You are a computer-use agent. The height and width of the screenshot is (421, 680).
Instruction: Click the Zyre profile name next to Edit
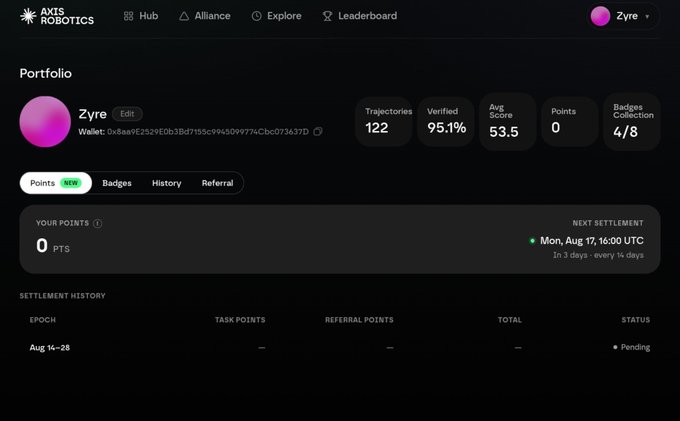[x=92, y=114]
